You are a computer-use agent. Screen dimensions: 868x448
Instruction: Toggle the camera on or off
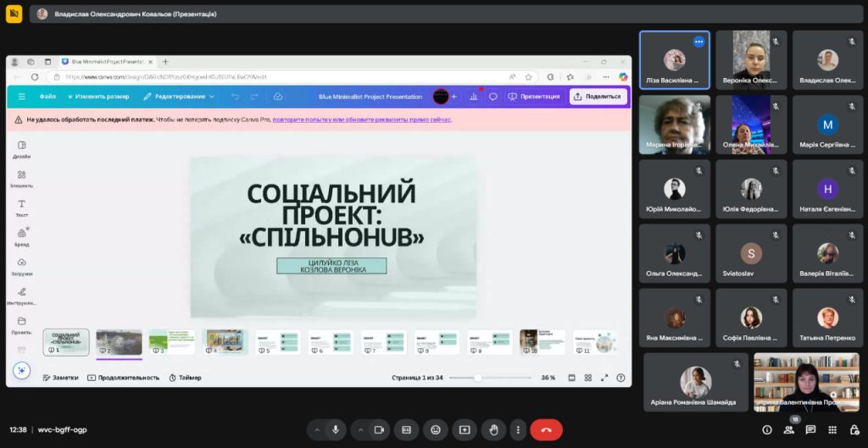point(379,429)
